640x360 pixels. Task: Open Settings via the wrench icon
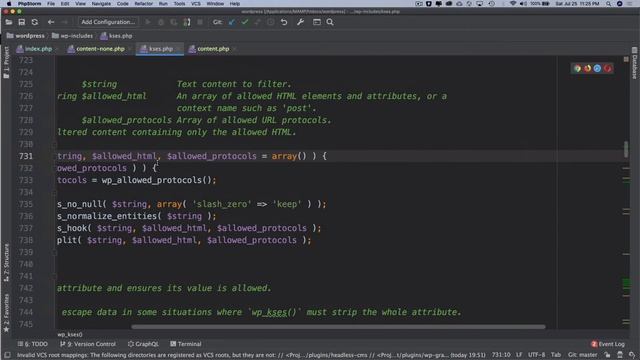(300, 22)
